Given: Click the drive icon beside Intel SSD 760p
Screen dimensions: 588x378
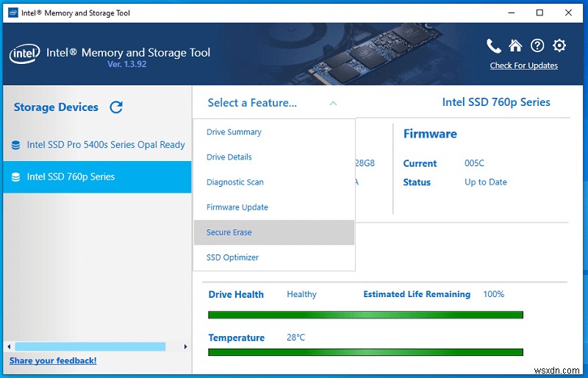Looking at the screenshot, I should (x=15, y=177).
